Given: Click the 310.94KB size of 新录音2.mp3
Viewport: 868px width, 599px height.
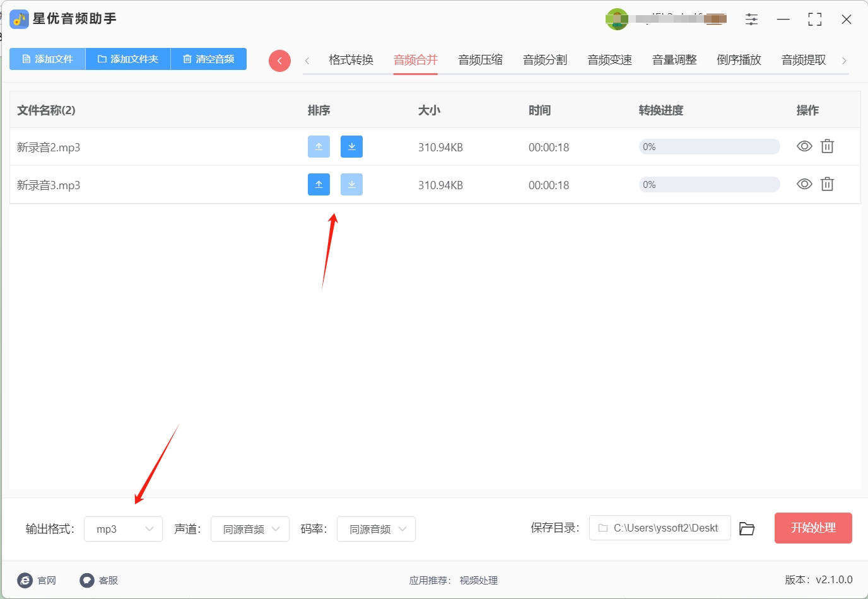Looking at the screenshot, I should (x=440, y=148).
